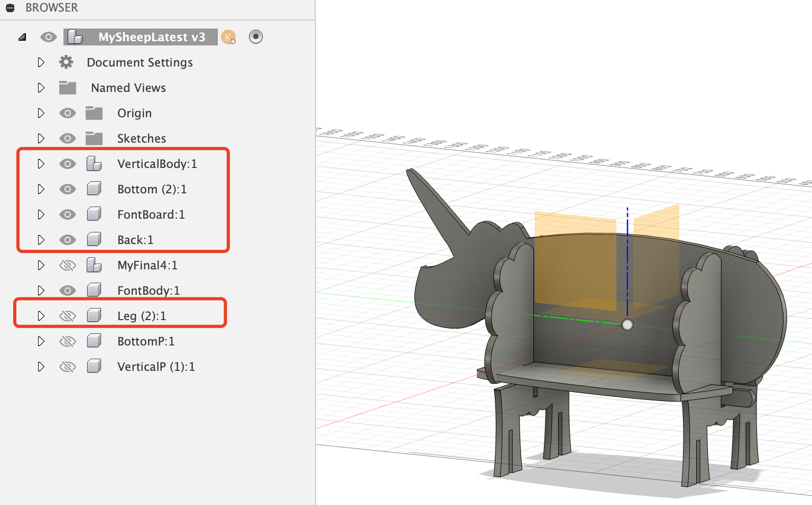Select FontBody:1 in the browser
Screen dimensions: 812x505
pyautogui.click(x=149, y=291)
